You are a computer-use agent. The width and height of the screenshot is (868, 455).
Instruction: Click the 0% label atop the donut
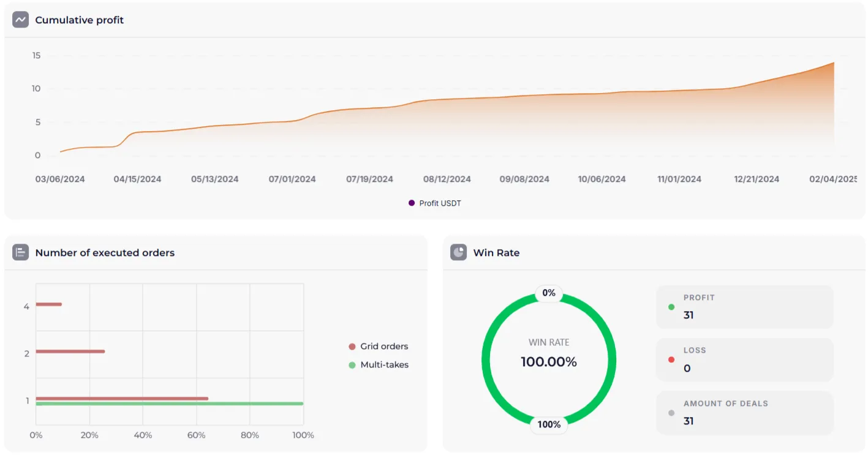click(548, 293)
